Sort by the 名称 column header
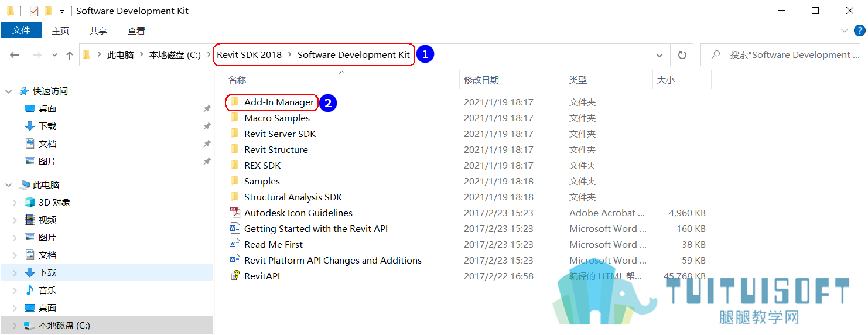The image size is (868, 335). coord(237,80)
